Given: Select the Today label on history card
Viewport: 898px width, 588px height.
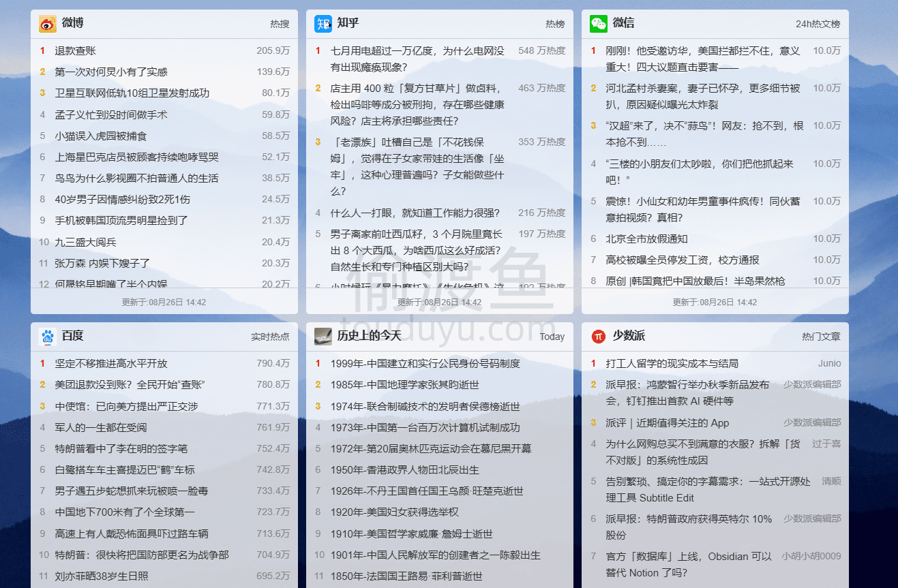Looking at the screenshot, I should [552, 337].
